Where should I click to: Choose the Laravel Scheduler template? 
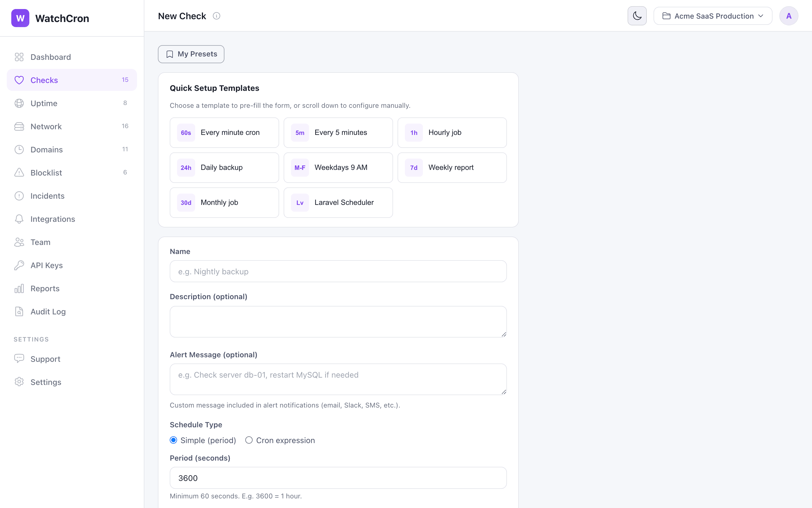click(x=338, y=203)
